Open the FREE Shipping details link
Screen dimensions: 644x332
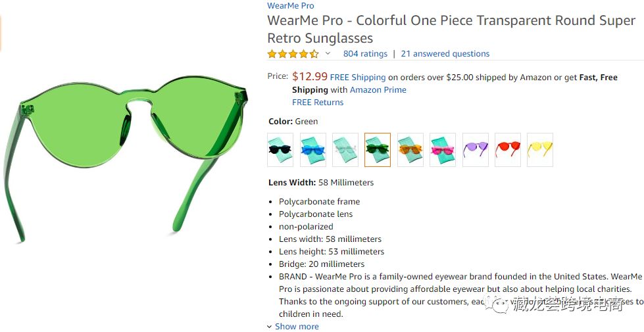[x=358, y=78]
